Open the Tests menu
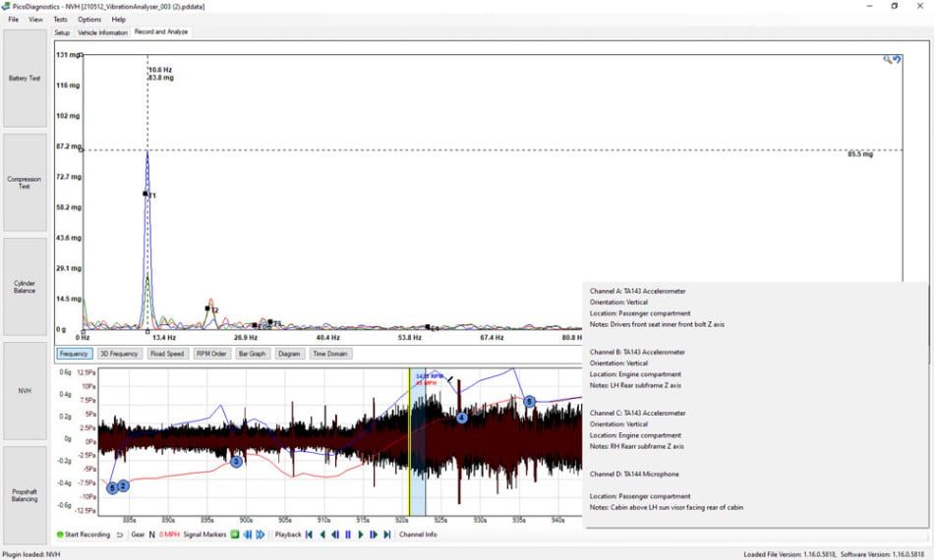The image size is (934, 560). click(60, 20)
